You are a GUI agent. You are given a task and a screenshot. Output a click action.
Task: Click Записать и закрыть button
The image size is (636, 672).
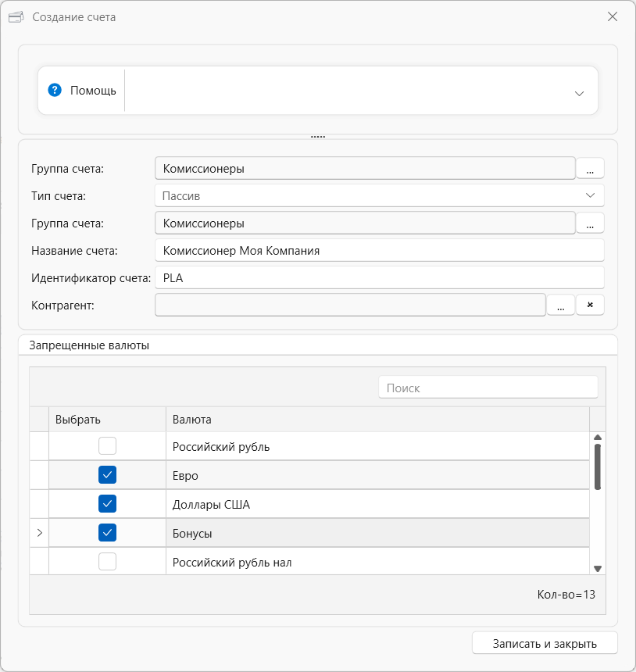(545, 643)
